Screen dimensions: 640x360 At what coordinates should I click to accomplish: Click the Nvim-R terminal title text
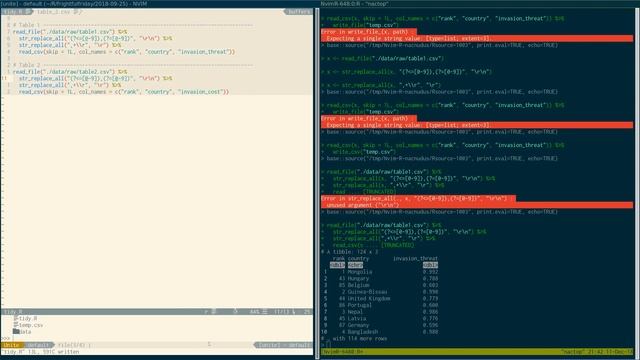(355, 4)
